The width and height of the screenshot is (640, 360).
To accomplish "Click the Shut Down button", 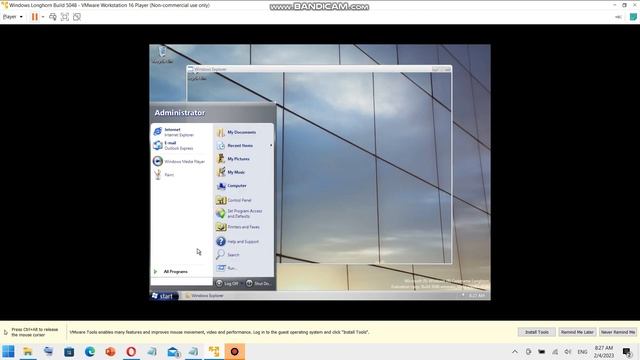I will [258, 283].
